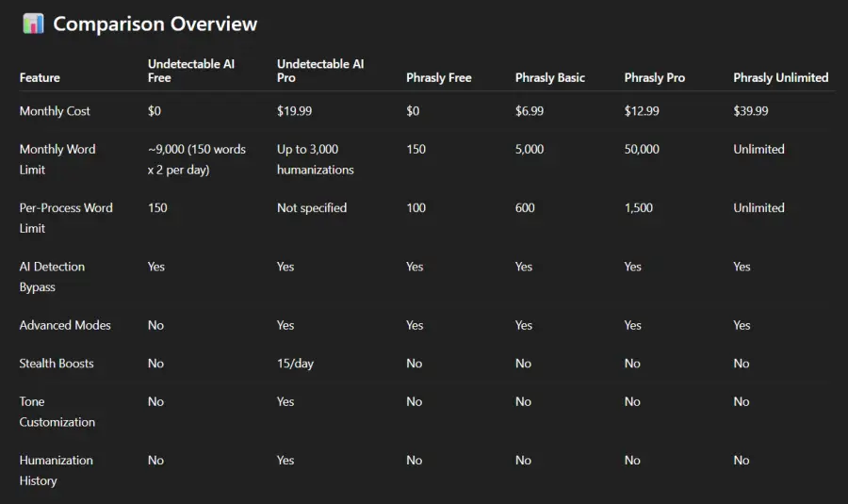This screenshot has width=848, height=504.
Task: Click the Monthly Cost row label
Action: tap(55, 111)
